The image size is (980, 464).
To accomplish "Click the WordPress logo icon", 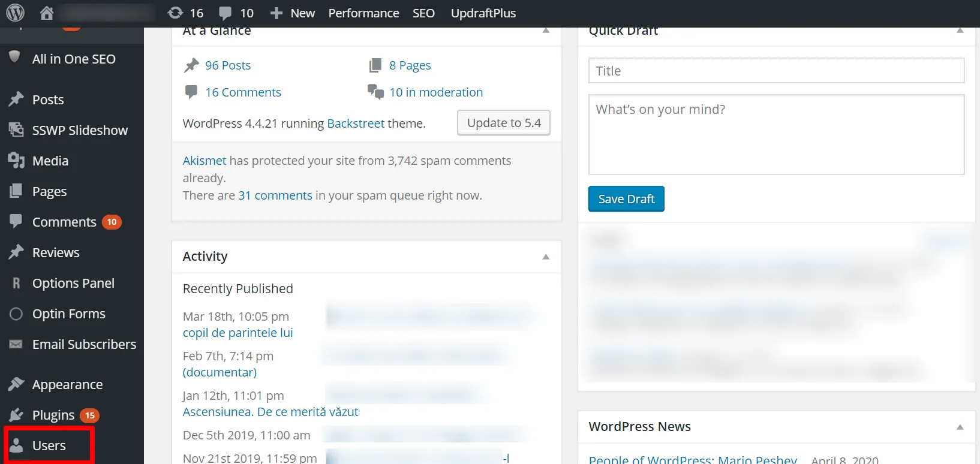I will pyautogui.click(x=15, y=13).
